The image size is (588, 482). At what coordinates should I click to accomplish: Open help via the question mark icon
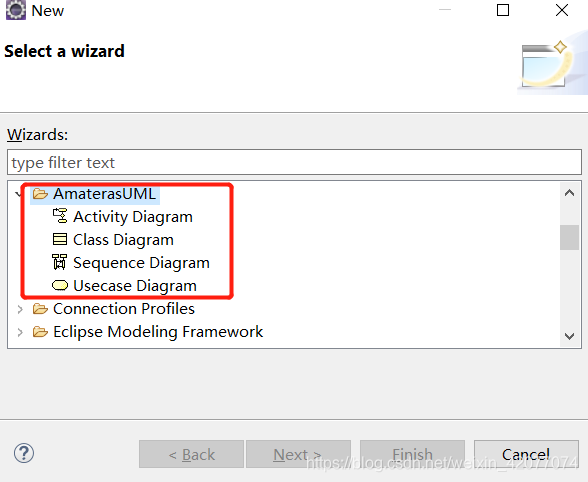(x=24, y=453)
